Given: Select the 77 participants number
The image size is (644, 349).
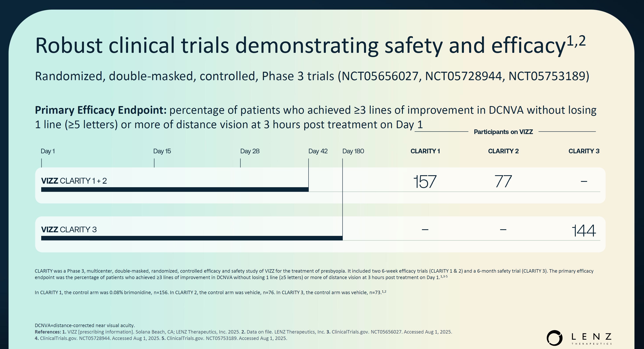Looking at the screenshot, I should pyautogui.click(x=503, y=182).
